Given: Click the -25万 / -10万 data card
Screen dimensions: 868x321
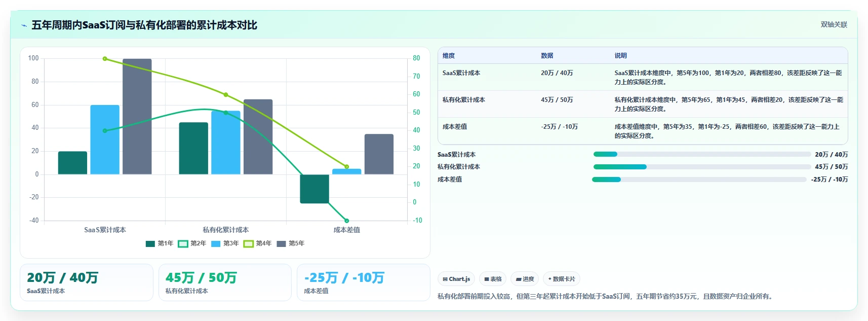Looking at the screenshot, I should pos(364,282).
